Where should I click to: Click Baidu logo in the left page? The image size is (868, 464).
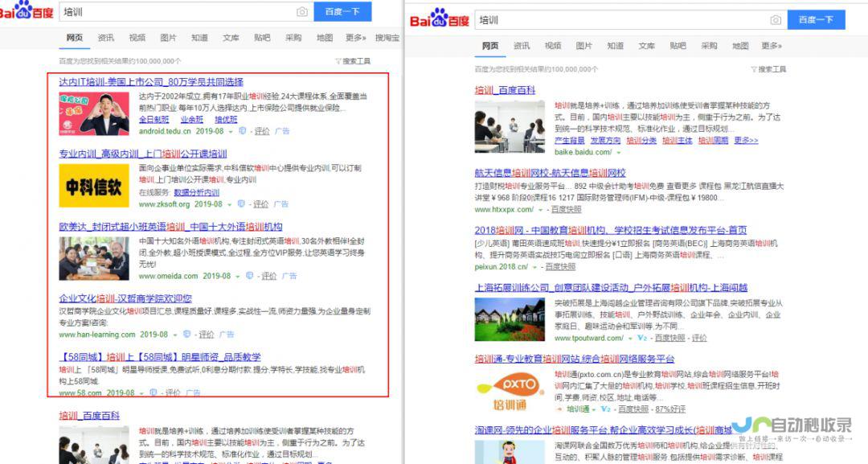tap(26, 10)
